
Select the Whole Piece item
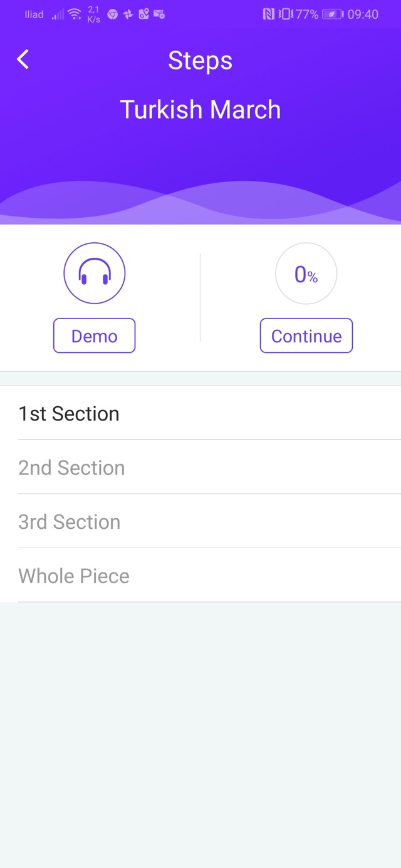[x=200, y=576]
